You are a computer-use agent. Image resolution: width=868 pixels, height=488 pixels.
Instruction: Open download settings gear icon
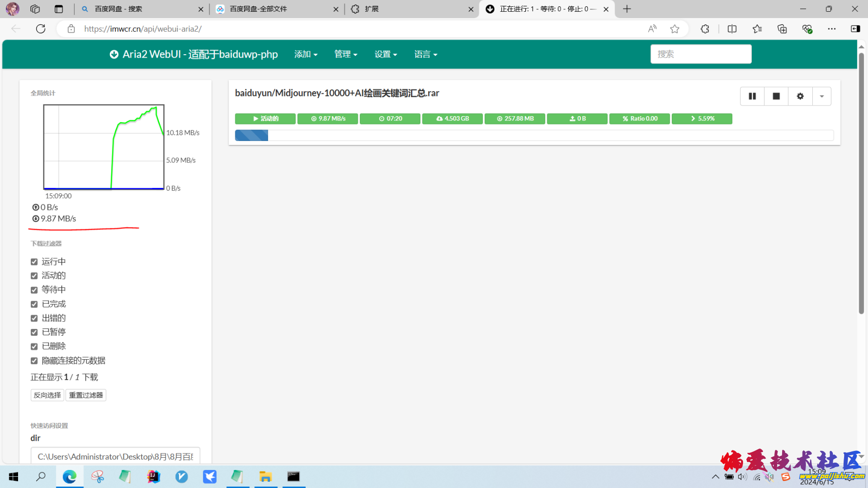coord(800,96)
